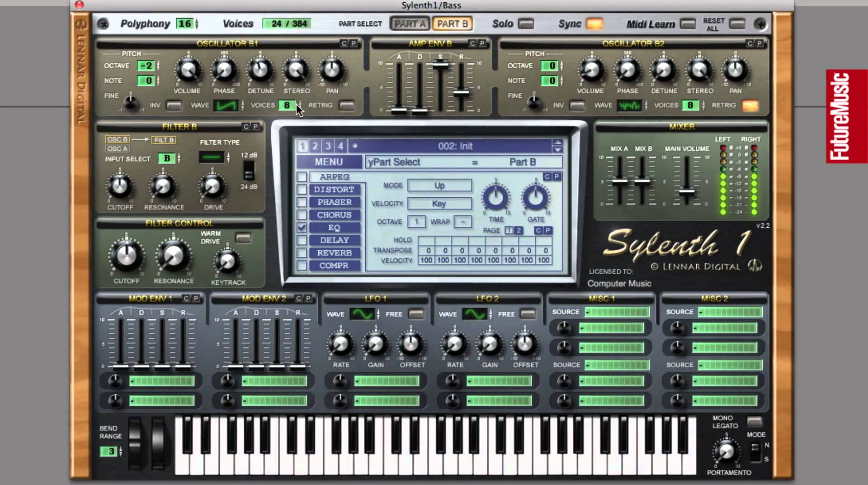Click the Arpeggiator Gate knob
This screenshot has height=485, width=868.
[x=536, y=197]
